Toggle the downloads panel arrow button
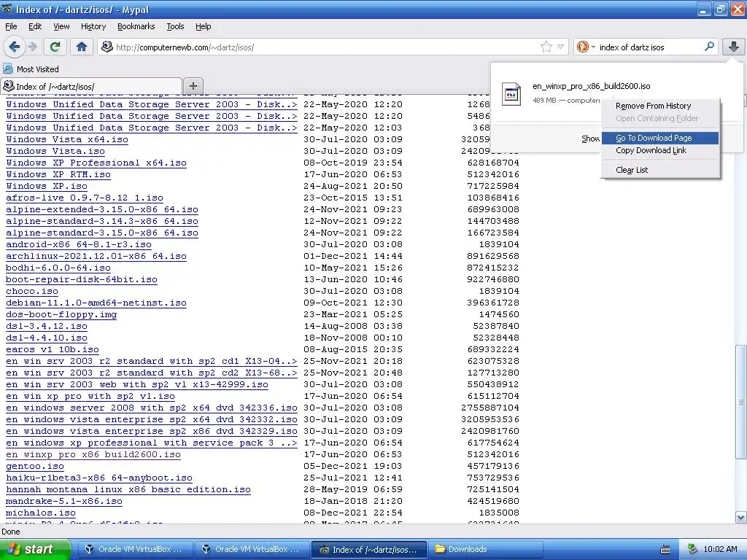The width and height of the screenshot is (747, 560). [734, 47]
